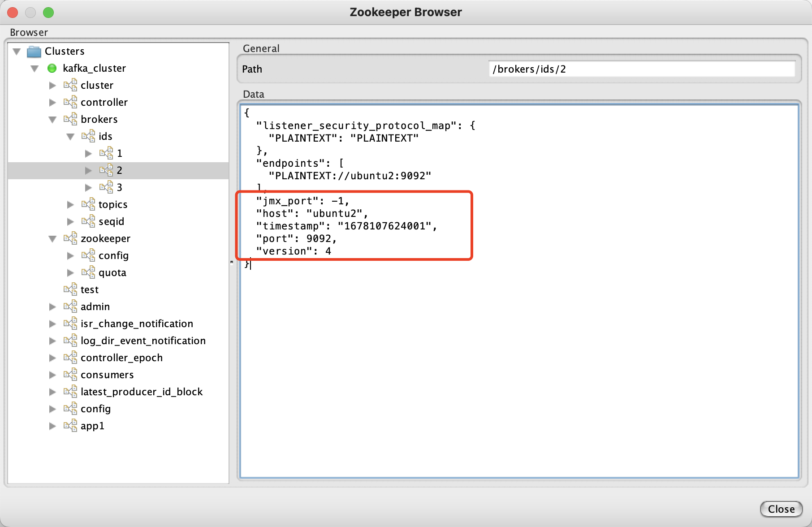Screen dimensions: 812x527
Task: Click the node icon beside controller
Action: pos(70,102)
